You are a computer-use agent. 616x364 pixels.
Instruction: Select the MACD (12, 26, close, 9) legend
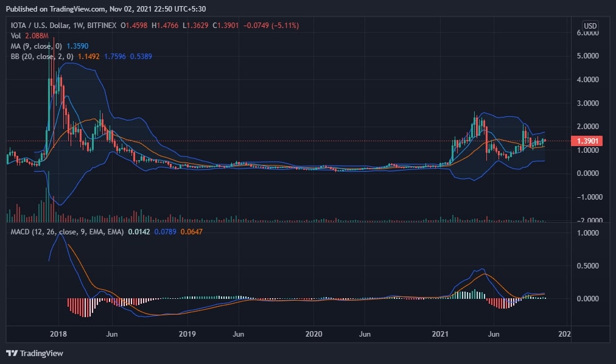[x=67, y=232]
